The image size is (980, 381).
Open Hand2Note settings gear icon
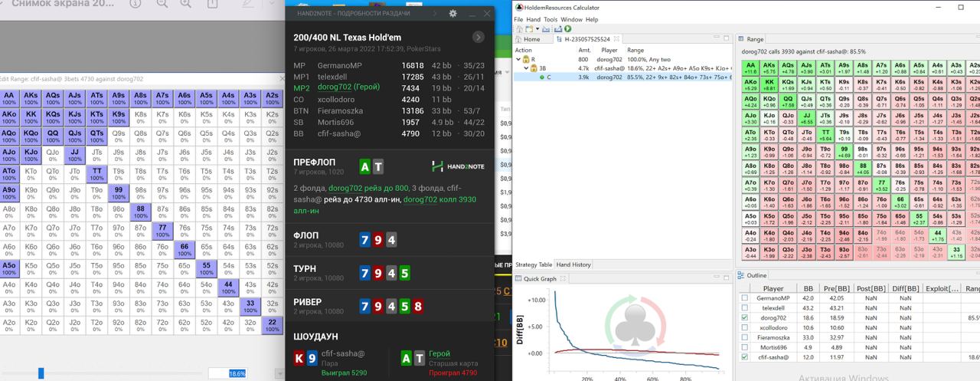452,13
